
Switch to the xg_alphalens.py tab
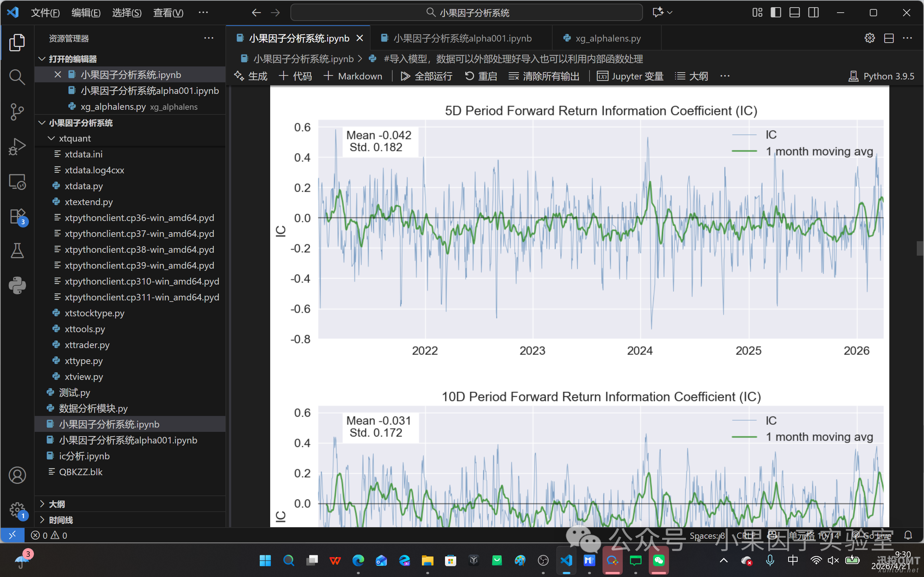point(608,38)
